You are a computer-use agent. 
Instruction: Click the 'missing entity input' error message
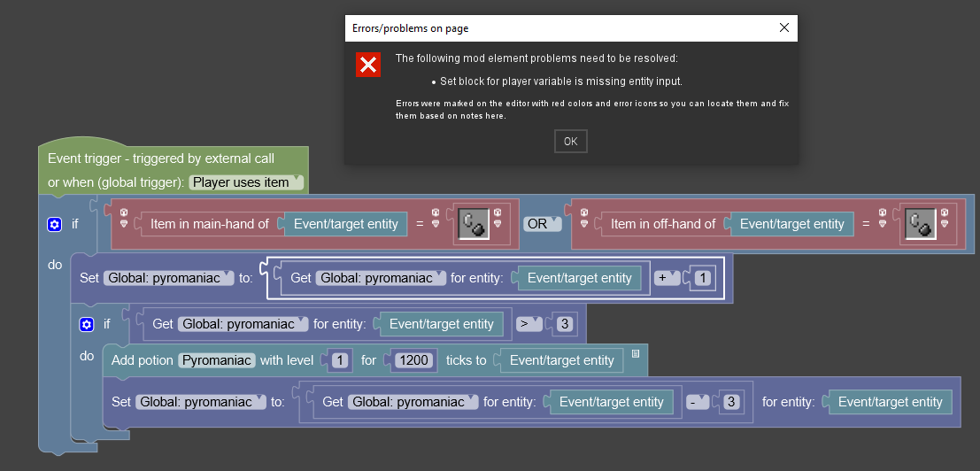(x=561, y=81)
